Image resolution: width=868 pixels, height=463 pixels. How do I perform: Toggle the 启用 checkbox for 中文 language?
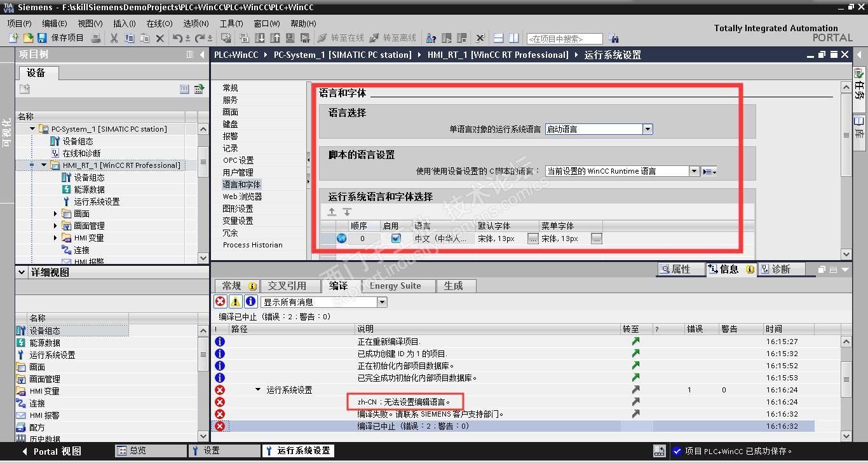396,238
